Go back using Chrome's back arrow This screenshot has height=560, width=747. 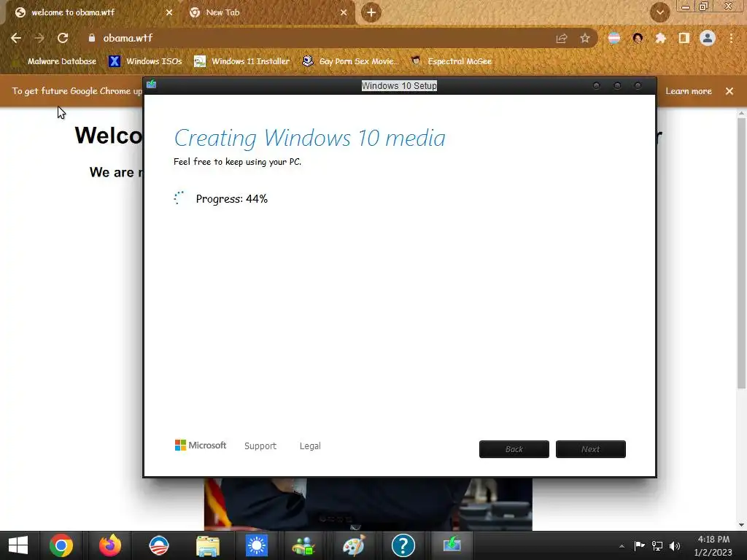(x=16, y=38)
